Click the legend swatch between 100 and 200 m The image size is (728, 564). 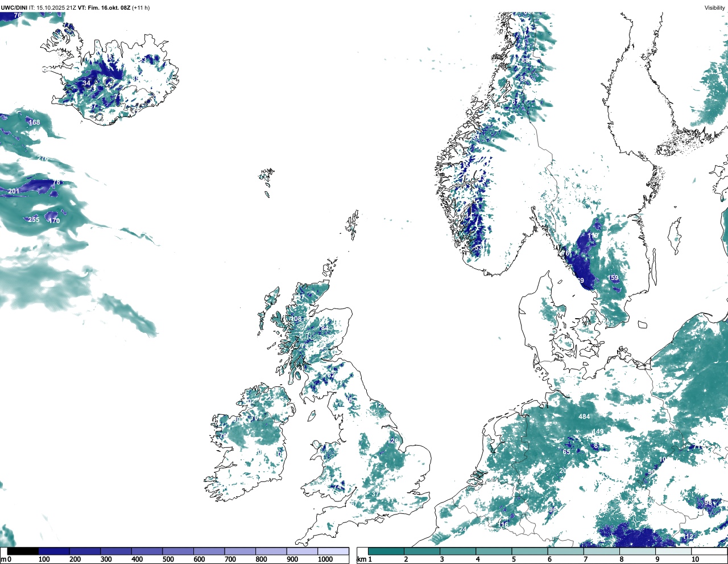pos(54,551)
